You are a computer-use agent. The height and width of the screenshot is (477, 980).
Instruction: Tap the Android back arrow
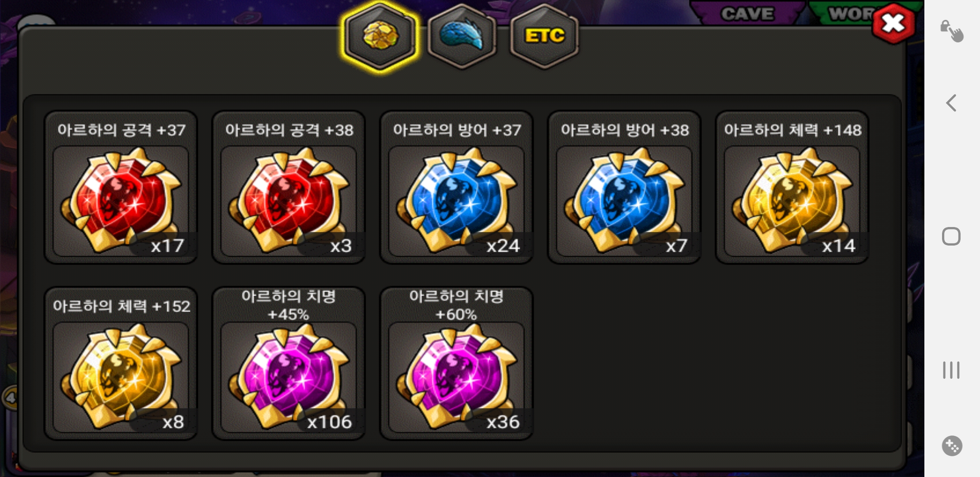point(951,103)
